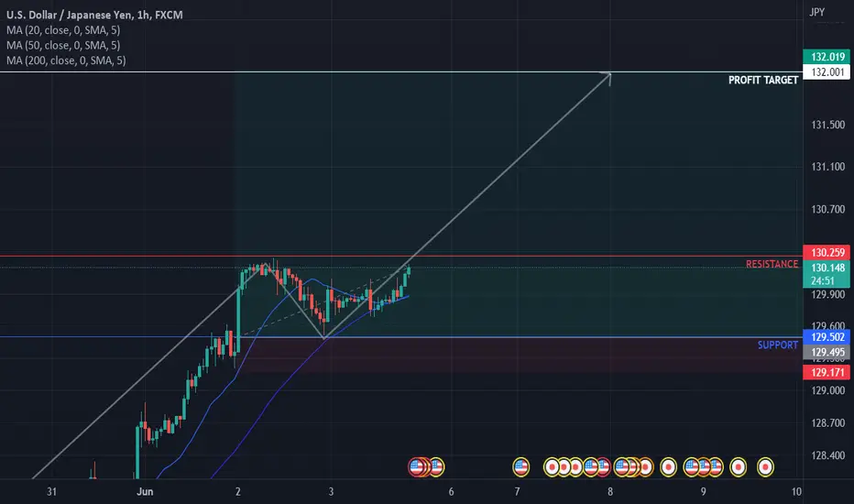854x504 pixels.
Task: Click the red 129.171 stop price label
Action: [x=827, y=372]
